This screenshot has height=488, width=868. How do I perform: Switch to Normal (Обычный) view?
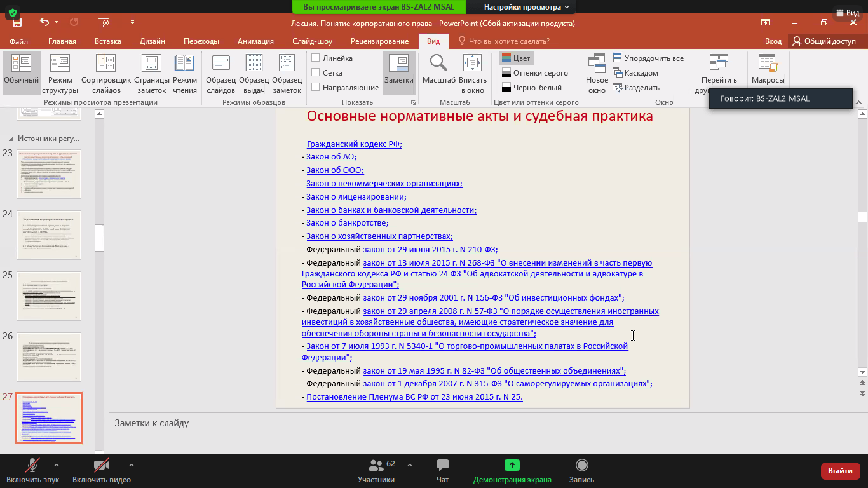[21, 72]
